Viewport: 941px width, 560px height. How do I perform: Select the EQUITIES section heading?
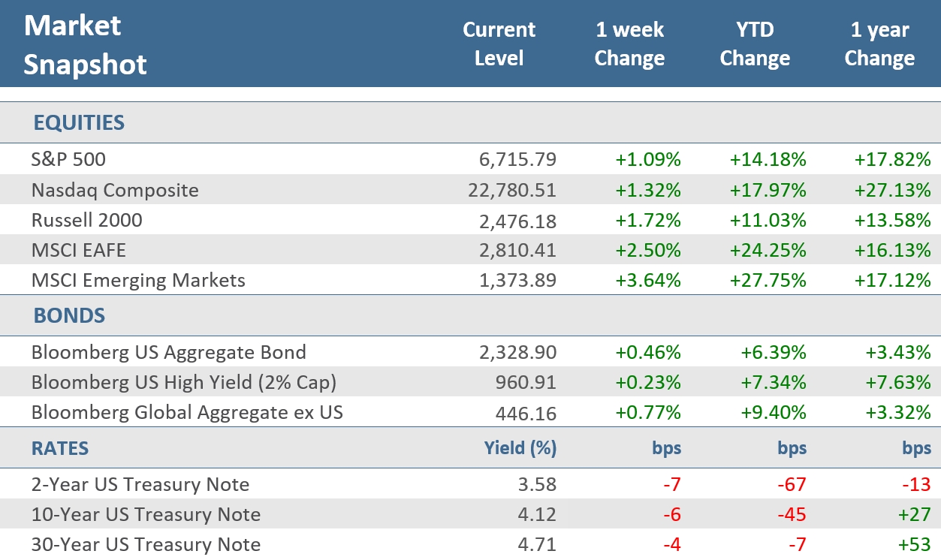79,123
